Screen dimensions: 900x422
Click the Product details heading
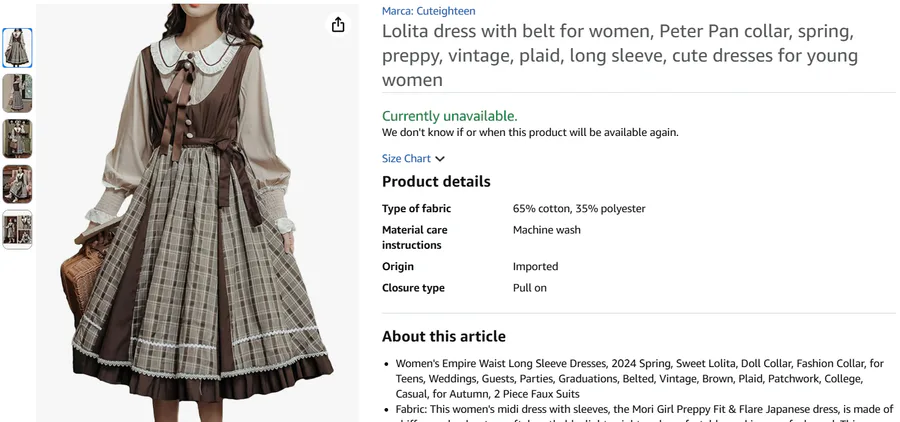436,181
